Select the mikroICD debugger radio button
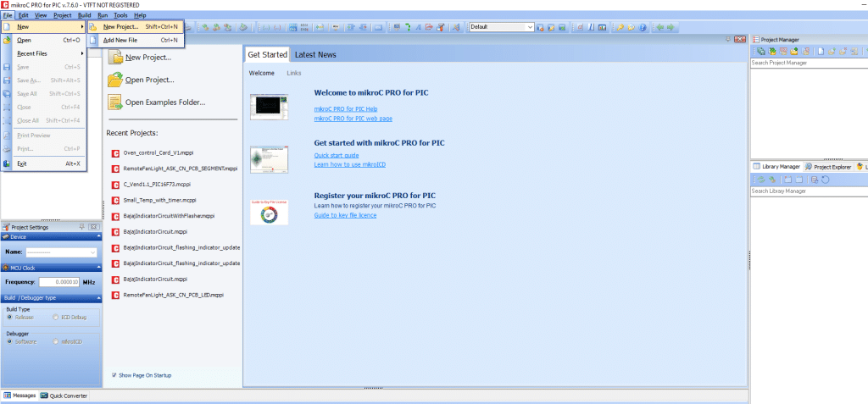Viewport: 868px width, 404px height. (x=55, y=342)
